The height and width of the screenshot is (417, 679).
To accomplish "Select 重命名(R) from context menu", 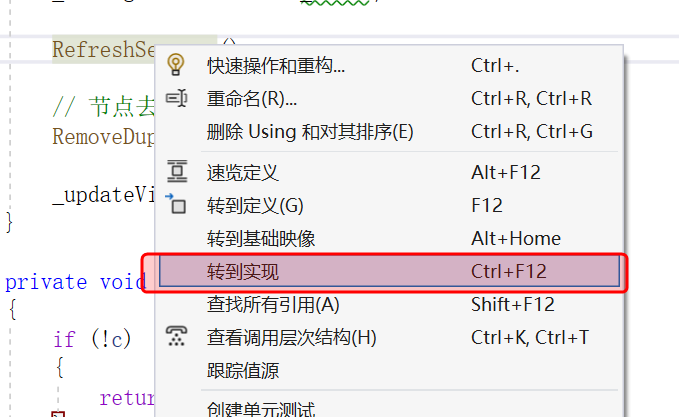I will tap(389, 99).
